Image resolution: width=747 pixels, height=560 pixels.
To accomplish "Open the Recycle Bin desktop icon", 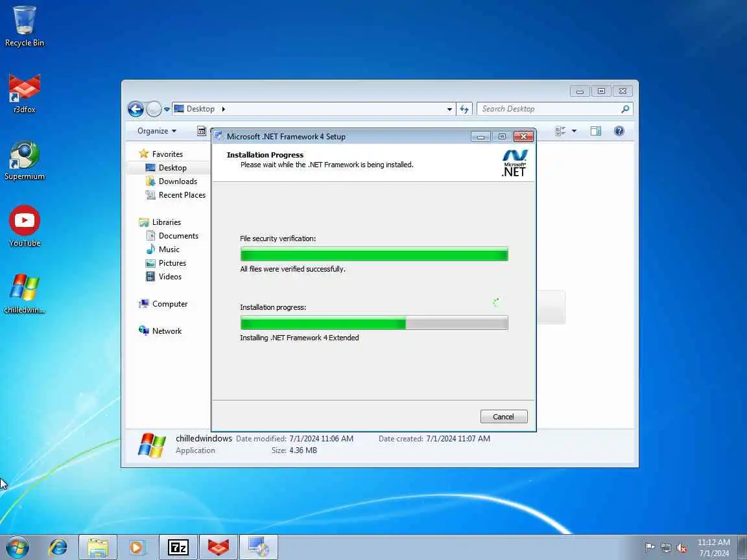I will (24, 26).
